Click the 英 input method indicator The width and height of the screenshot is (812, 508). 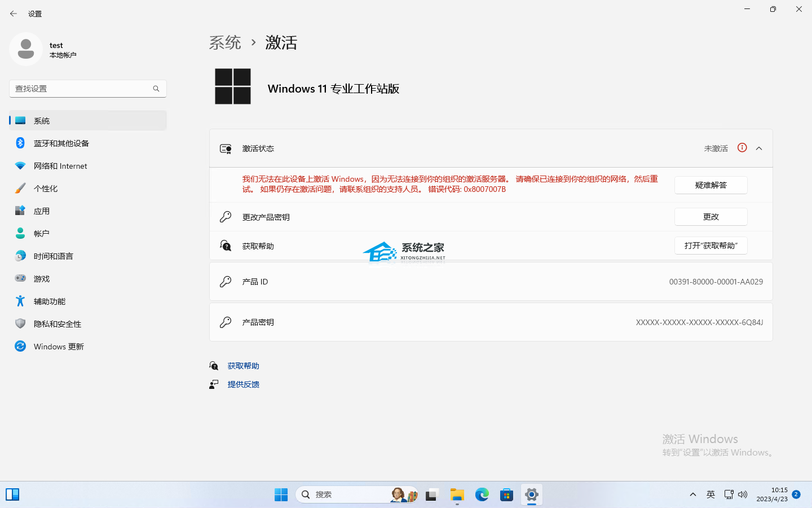coord(711,494)
